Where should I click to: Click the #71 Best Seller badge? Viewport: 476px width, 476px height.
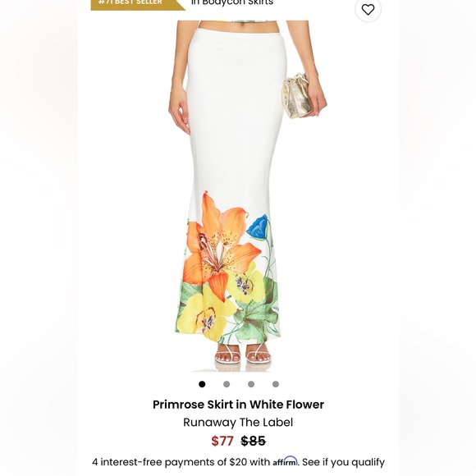(x=138, y=4)
